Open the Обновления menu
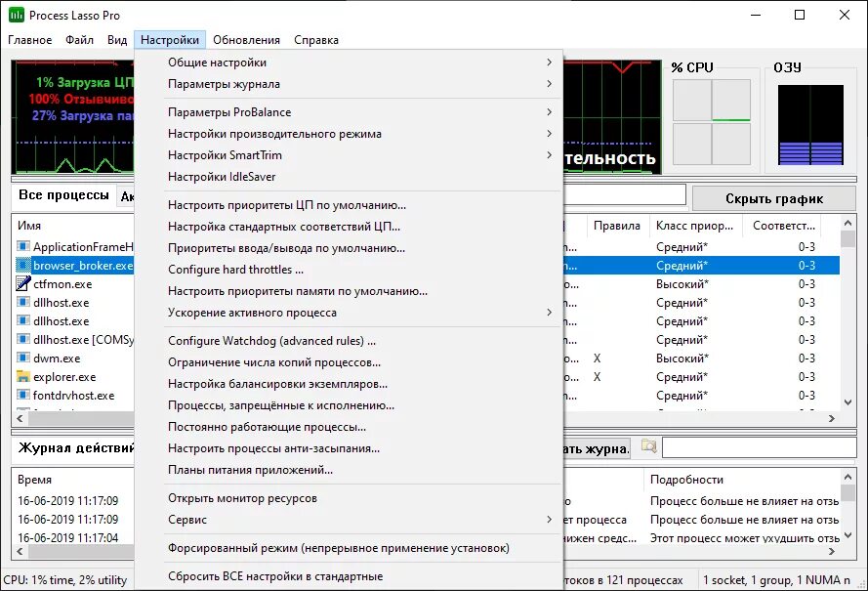Viewport: 868px width, 591px height. [246, 40]
